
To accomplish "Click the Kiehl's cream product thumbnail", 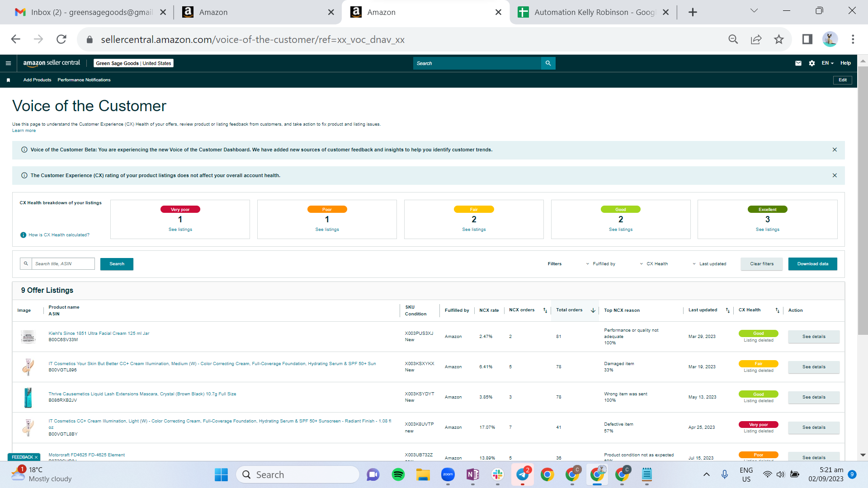I will 28,337.
